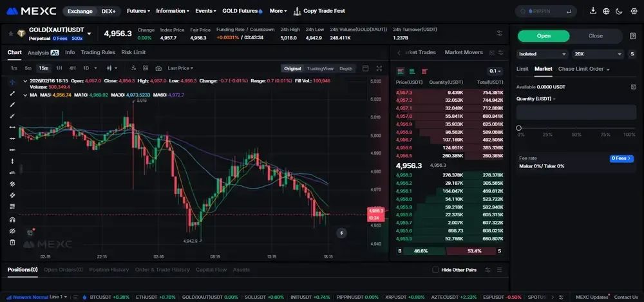Screen dimensions: 644x302
Task: Switch to Open position mode
Action: pos(544,36)
